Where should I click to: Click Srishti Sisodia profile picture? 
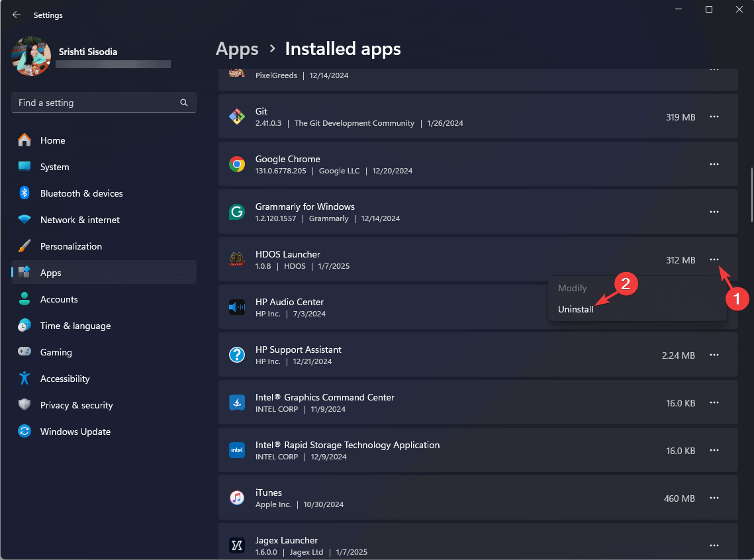pyautogui.click(x=31, y=56)
